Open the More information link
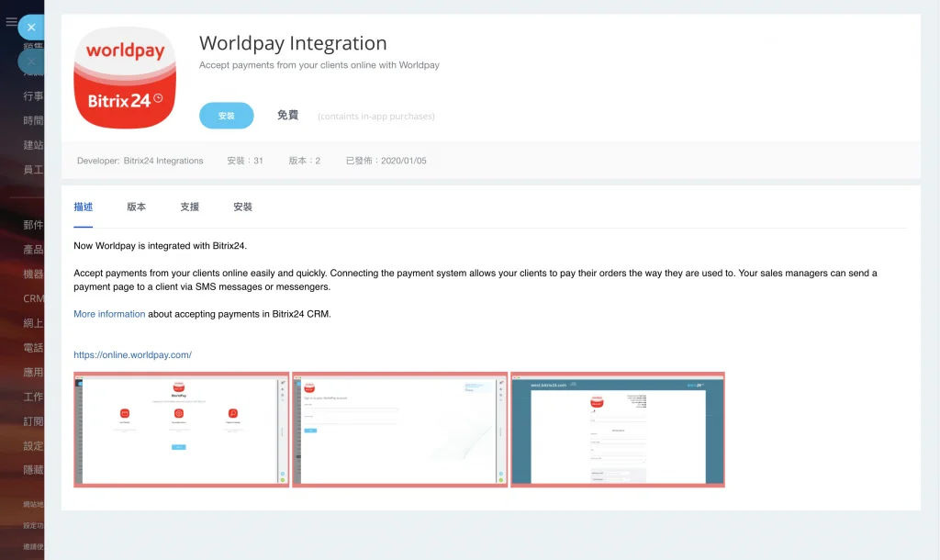 tap(109, 314)
